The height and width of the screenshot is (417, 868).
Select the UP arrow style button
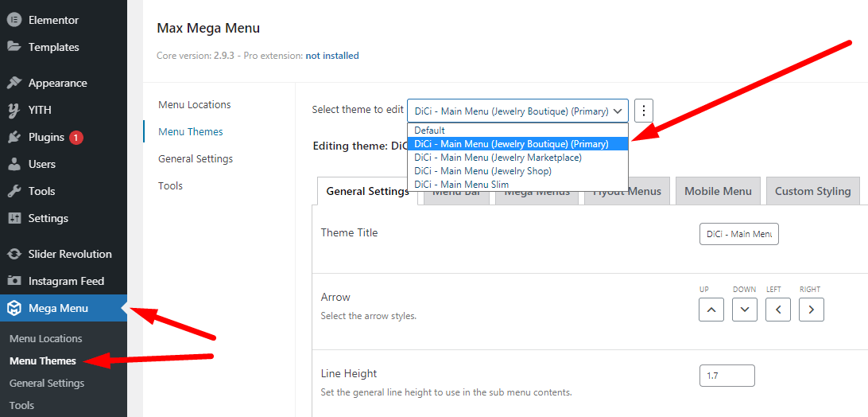pos(711,310)
